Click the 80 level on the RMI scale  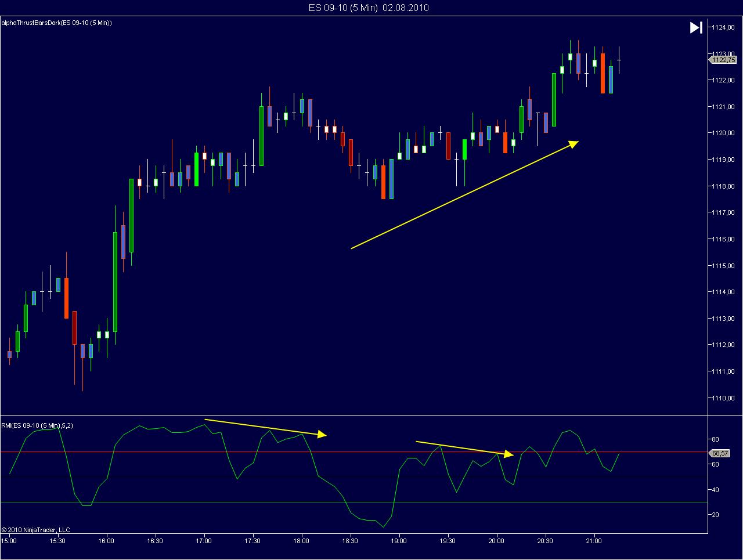[716, 439]
